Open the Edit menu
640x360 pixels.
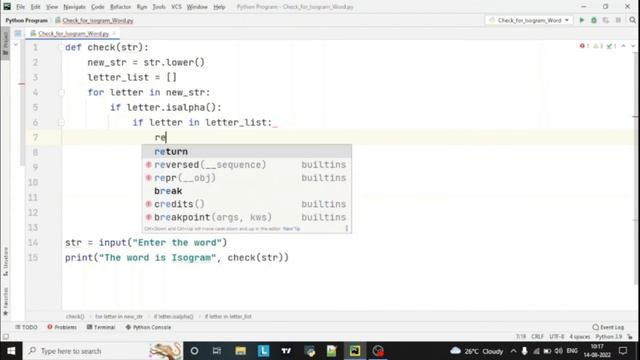point(36,7)
